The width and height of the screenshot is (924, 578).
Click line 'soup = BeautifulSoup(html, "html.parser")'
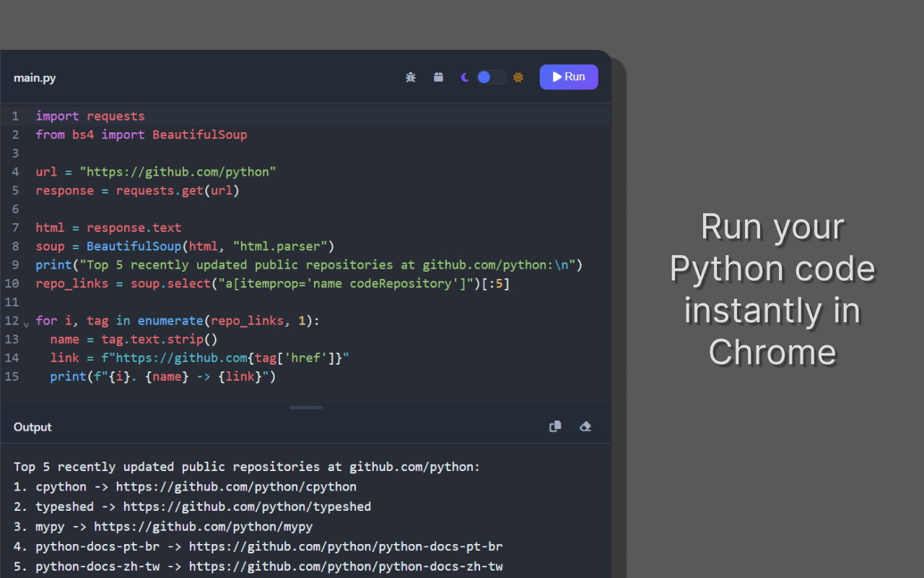(185, 246)
